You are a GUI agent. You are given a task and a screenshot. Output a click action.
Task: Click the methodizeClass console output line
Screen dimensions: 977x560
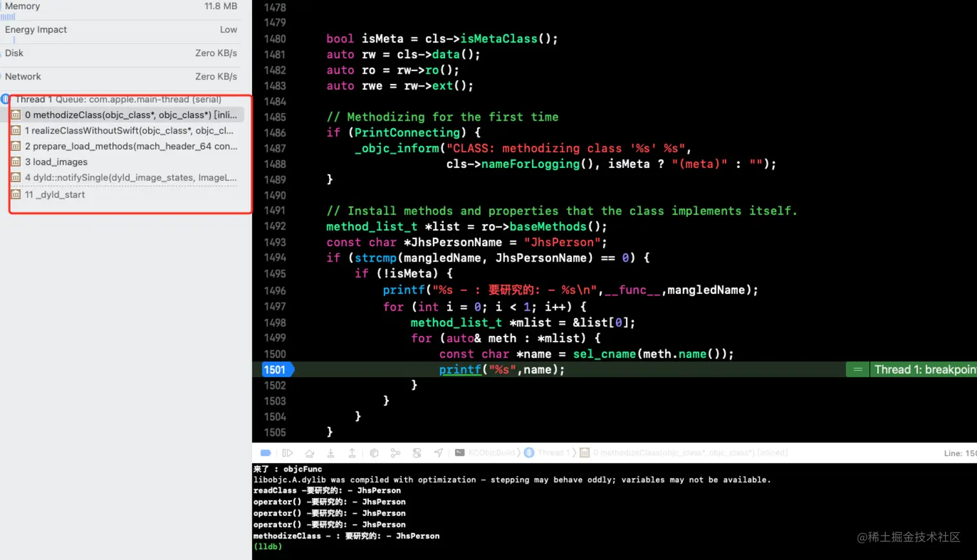[346, 535]
